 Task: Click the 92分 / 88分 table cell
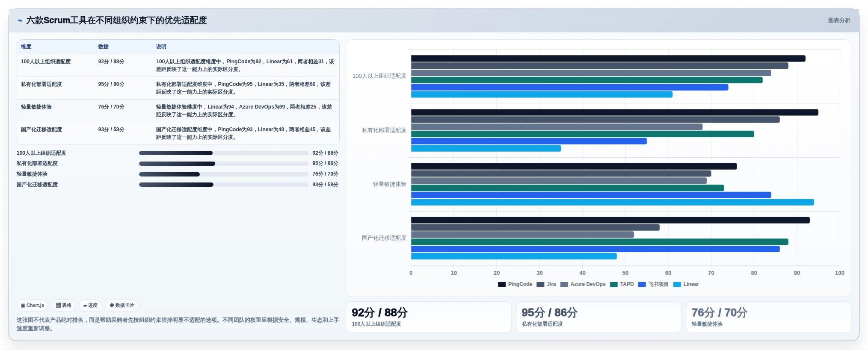pos(111,62)
